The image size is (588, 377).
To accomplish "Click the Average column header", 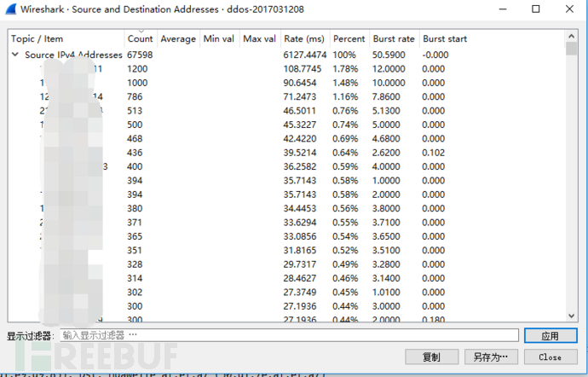I will point(178,38).
